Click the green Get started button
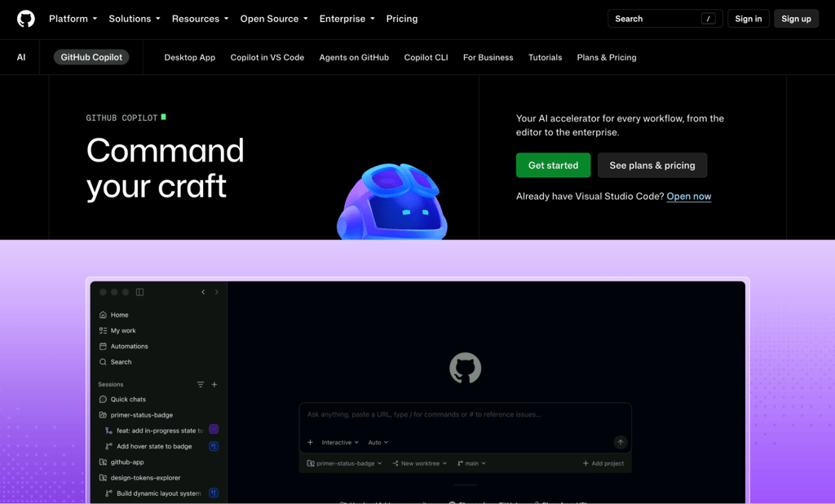This screenshot has width=835, height=504. pos(553,166)
